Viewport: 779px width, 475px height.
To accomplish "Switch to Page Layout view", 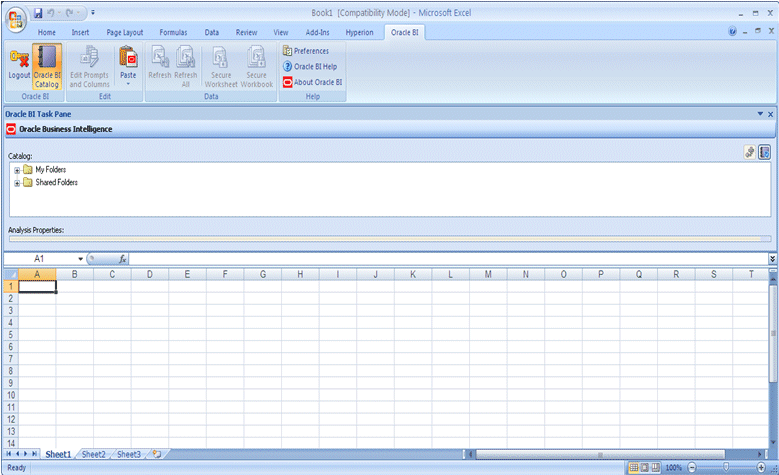I will click(x=644, y=468).
